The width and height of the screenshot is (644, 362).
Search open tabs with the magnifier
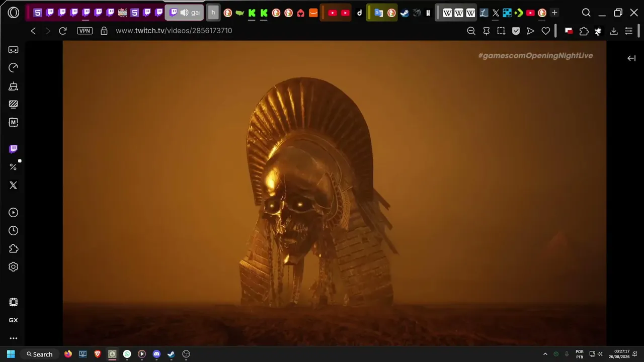(x=586, y=13)
